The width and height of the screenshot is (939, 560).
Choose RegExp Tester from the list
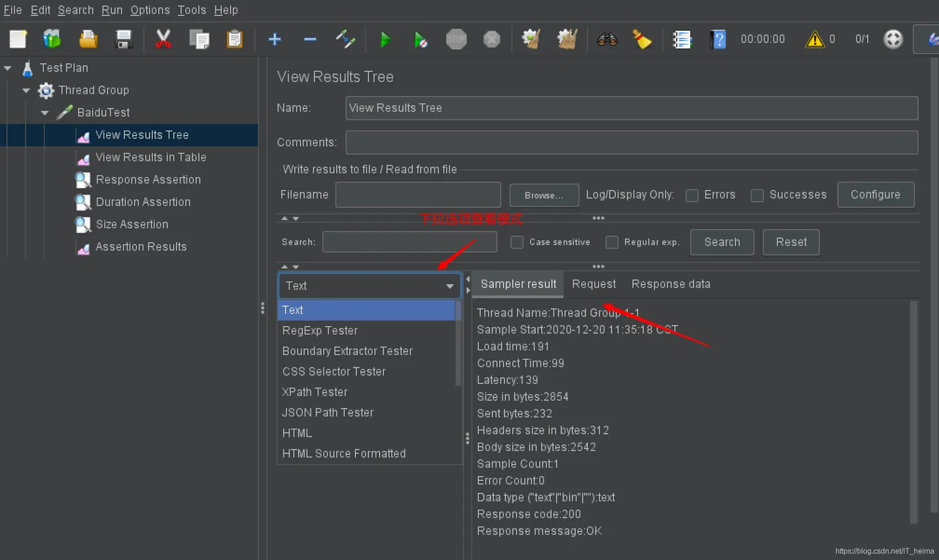pyautogui.click(x=367, y=331)
